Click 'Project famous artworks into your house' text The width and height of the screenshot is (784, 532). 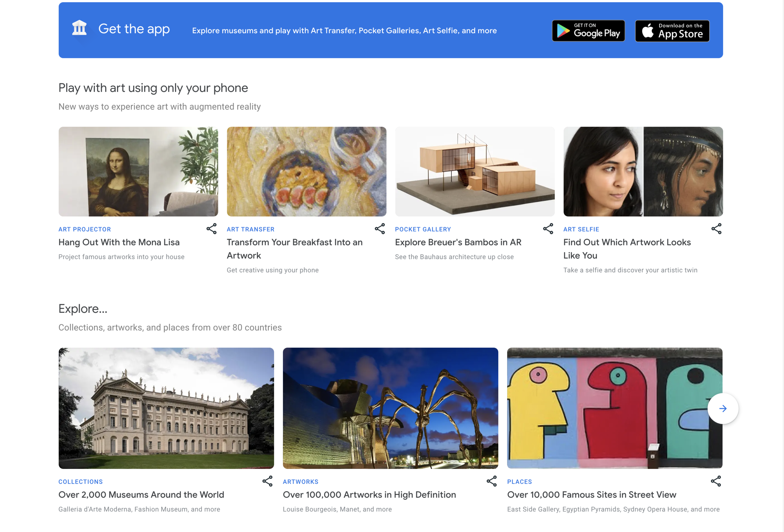point(121,257)
